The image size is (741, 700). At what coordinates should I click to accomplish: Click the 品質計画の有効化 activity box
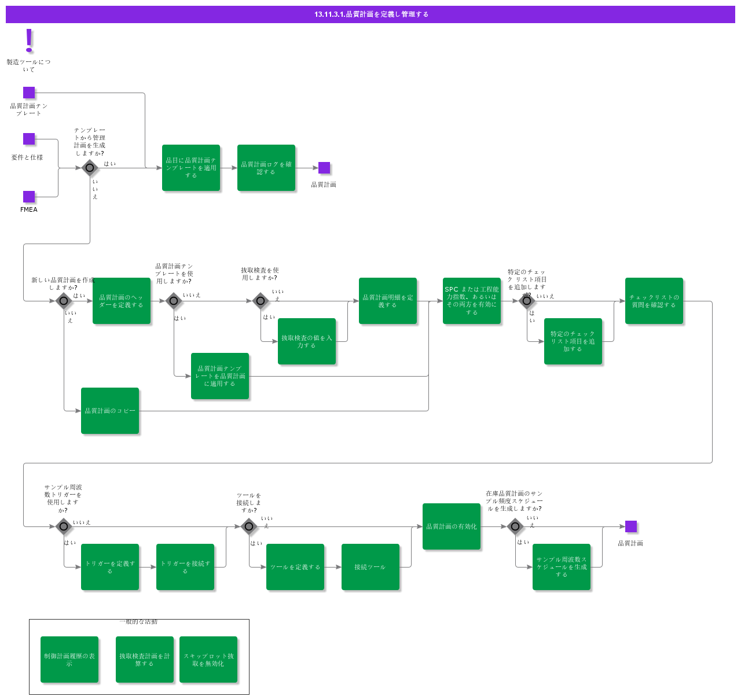(452, 526)
